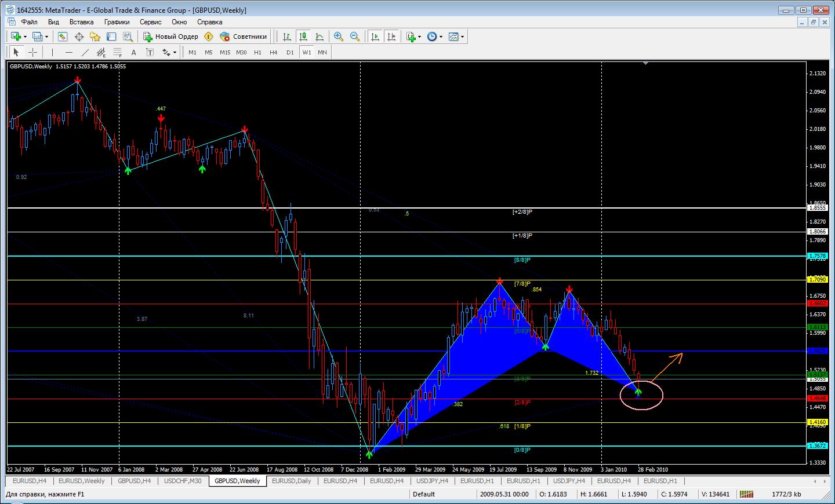Viewport: 835px width, 504px height.
Task: Switch to the USDCHF,M30 chart tab
Action: tap(183, 481)
